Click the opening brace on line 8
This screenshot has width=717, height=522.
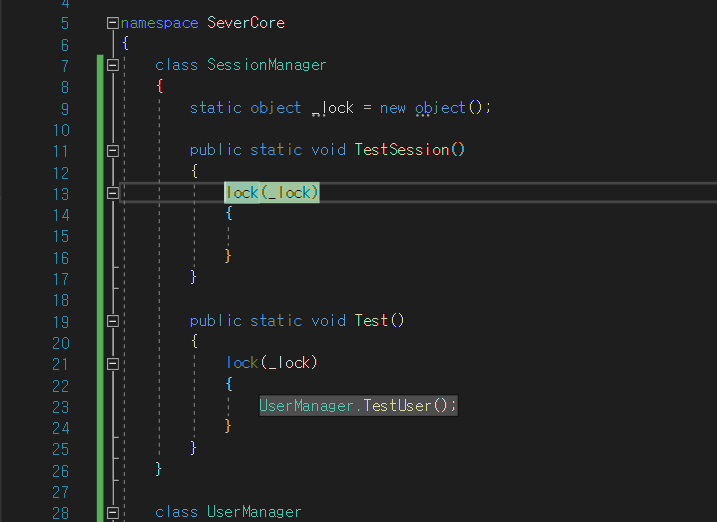pos(160,86)
